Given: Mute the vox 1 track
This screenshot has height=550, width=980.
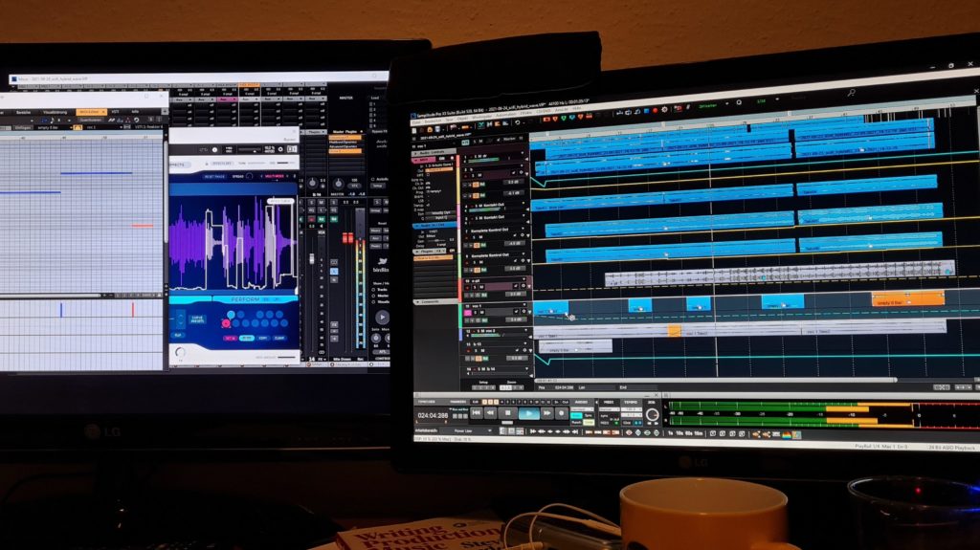Looking at the screenshot, I should pos(482,313).
